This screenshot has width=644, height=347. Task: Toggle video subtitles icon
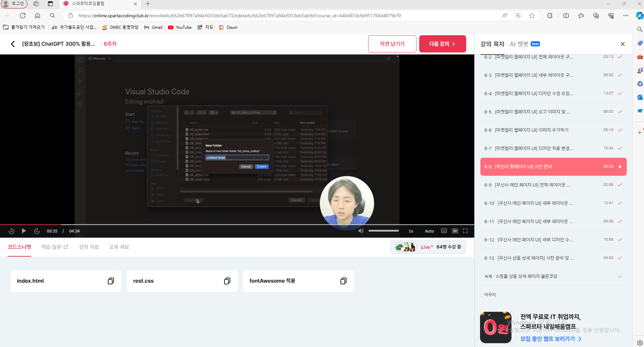click(x=444, y=231)
